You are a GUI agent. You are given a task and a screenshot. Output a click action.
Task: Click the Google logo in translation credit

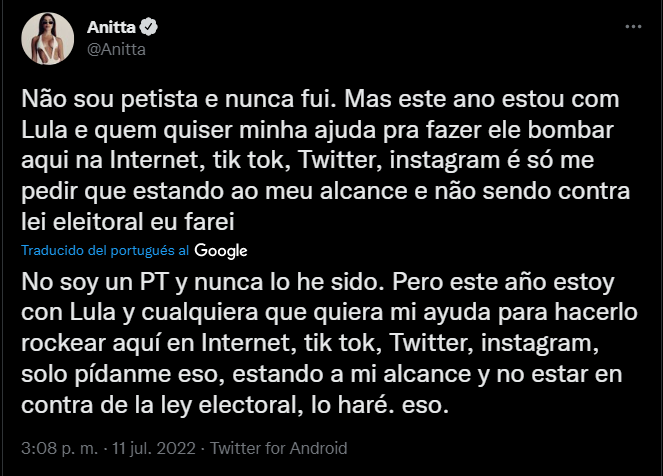point(221,250)
